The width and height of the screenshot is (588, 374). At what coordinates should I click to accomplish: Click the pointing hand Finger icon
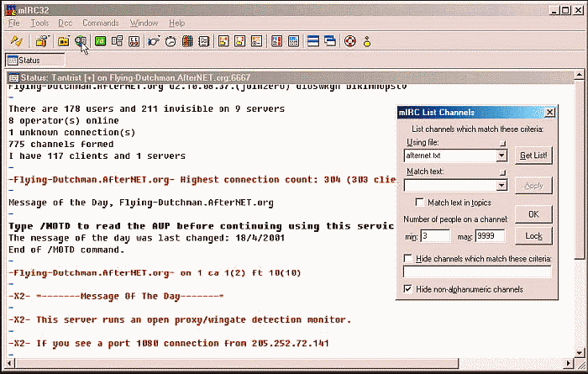click(154, 41)
